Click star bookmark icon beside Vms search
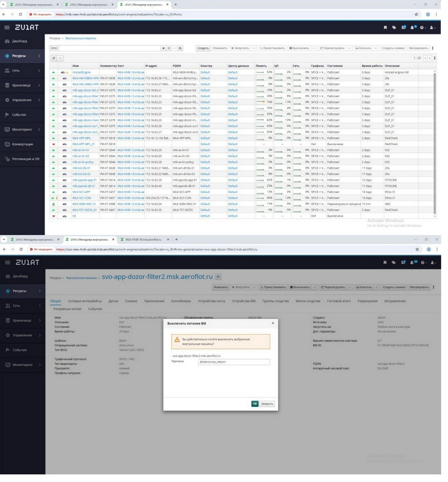 click(x=169, y=48)
